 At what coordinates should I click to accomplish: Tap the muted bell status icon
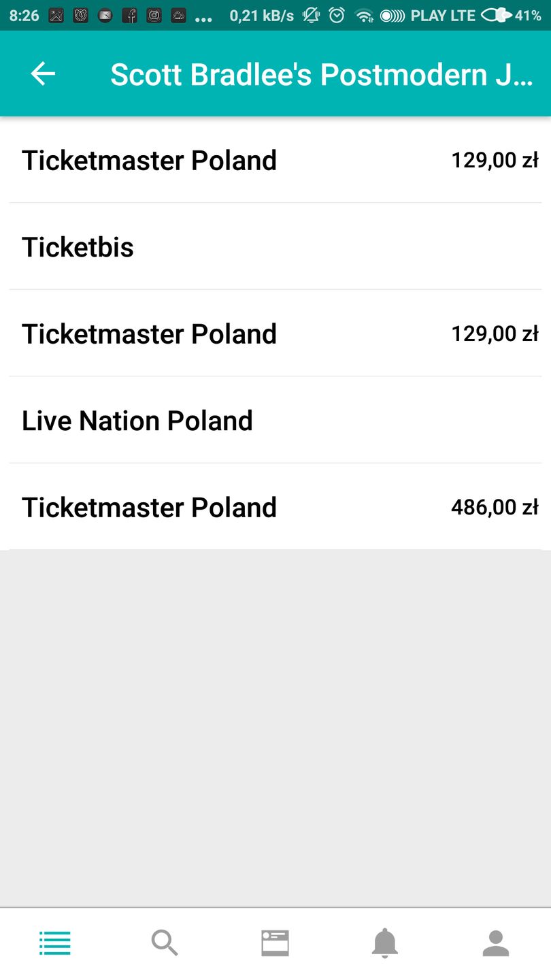pyautogui.click(x=312, y=16)
